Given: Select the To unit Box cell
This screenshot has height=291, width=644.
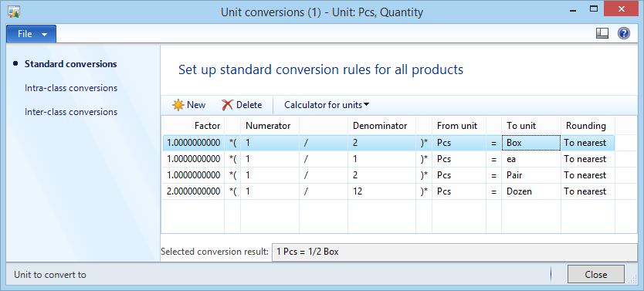Looking at the screenshot, I should (x=530, y=143).
